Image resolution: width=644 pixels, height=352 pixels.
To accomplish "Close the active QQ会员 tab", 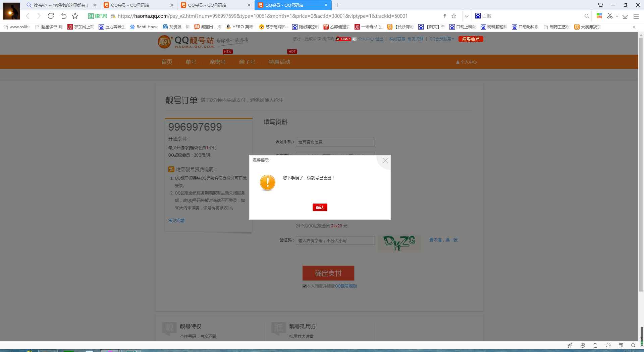I will tap(326, 5).
